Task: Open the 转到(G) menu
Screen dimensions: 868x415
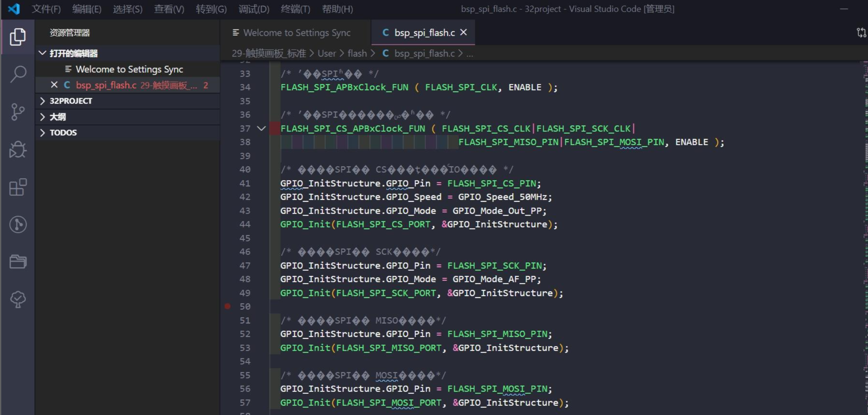Action: [211, 9]
